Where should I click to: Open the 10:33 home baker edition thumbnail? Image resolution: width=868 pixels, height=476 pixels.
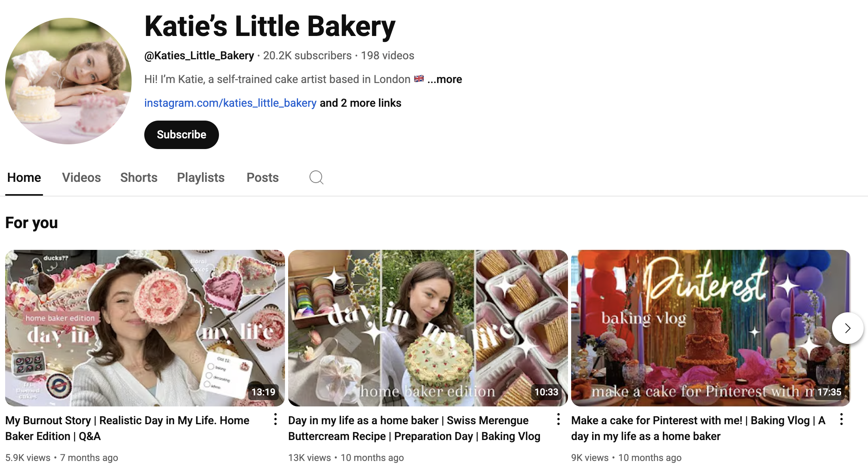428,328
